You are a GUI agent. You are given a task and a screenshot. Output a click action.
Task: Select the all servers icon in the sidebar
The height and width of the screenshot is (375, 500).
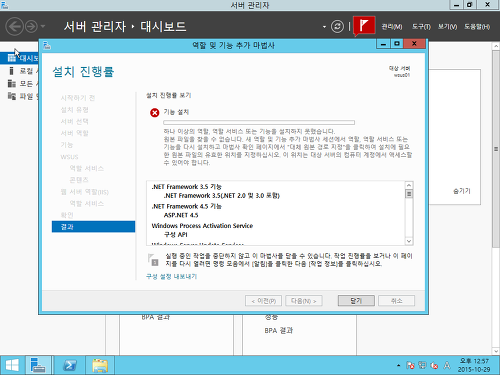12,83
